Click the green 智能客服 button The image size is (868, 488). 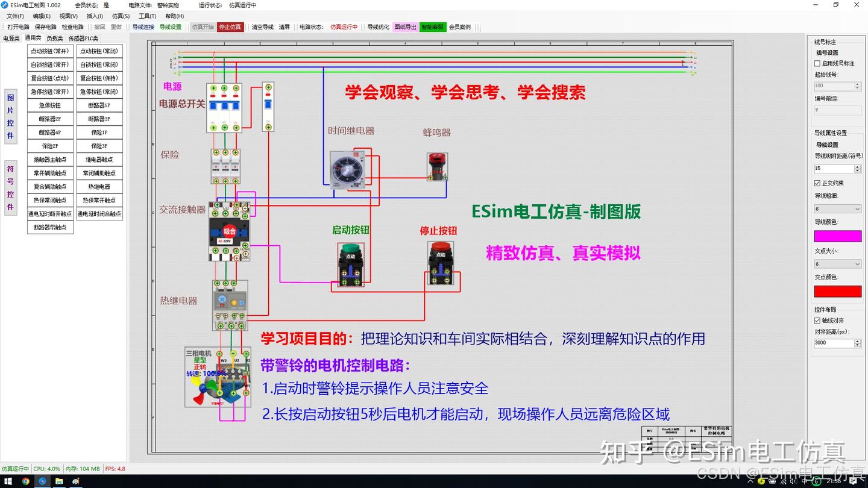pyautogui.click(x=433, y=27)
